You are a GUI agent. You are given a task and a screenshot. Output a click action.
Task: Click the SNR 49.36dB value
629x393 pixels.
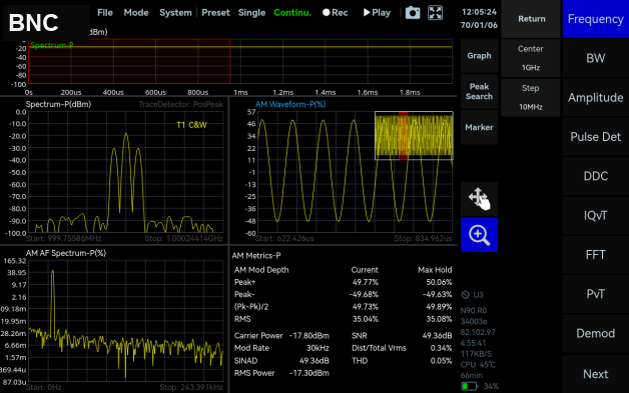[437, 336]
